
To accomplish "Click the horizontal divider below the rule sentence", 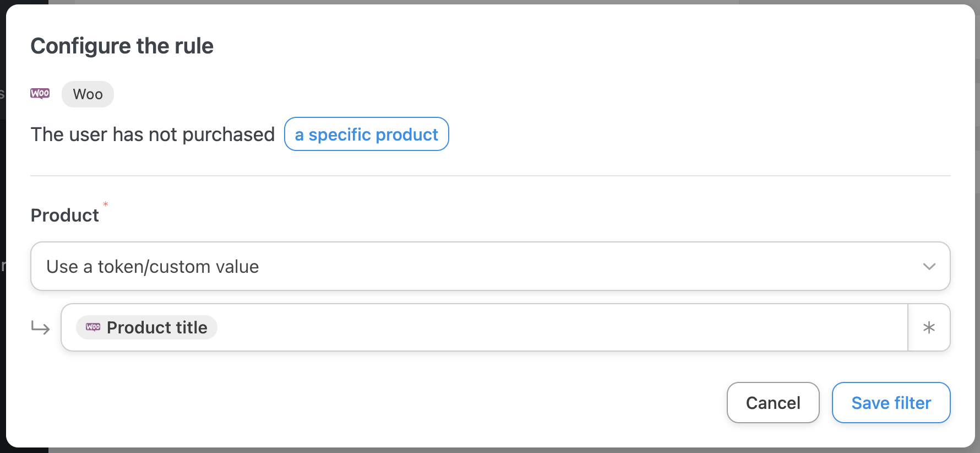I will tap(490, 176).
